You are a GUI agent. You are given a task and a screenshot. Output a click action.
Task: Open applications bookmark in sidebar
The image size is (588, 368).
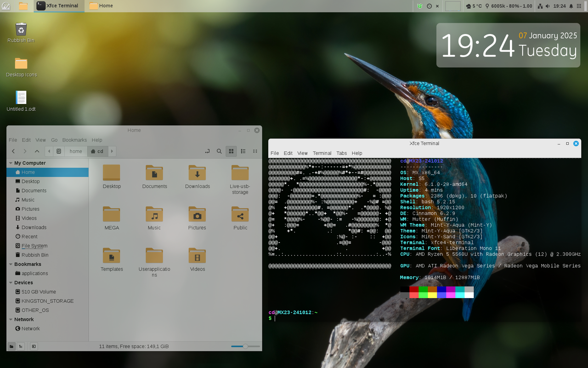point(47,273)
